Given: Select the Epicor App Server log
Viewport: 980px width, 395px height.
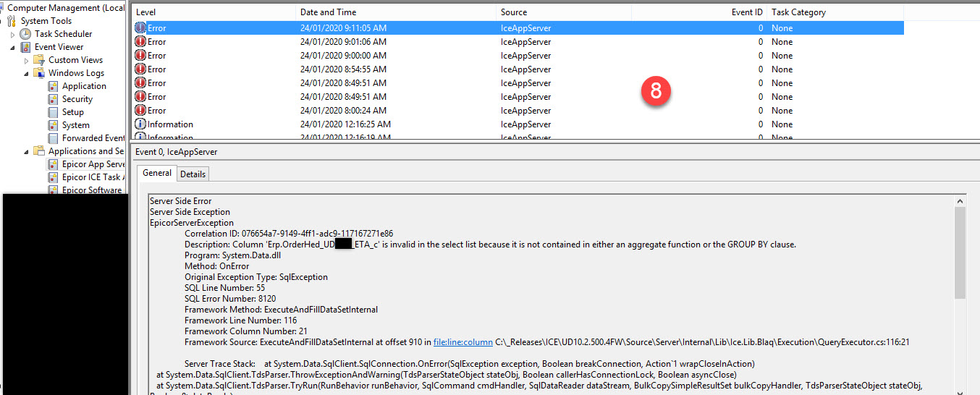Looking at the screenshot, I should 93,164.
